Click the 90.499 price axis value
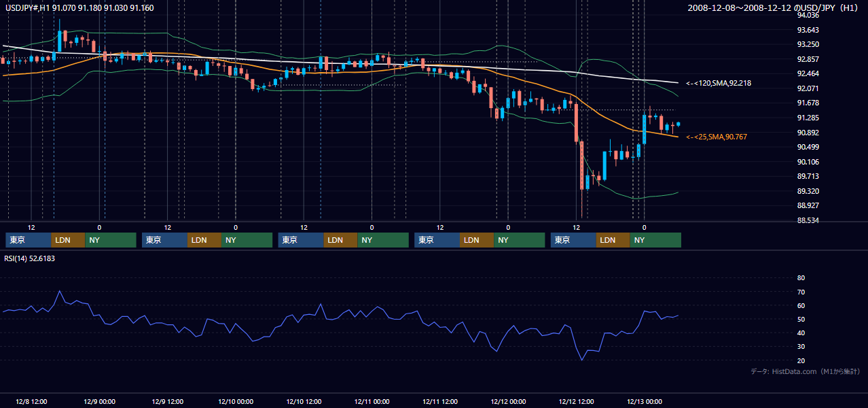The height and width of the screenshot is (408, 868). pyautogui.click(x=808, y=147)
